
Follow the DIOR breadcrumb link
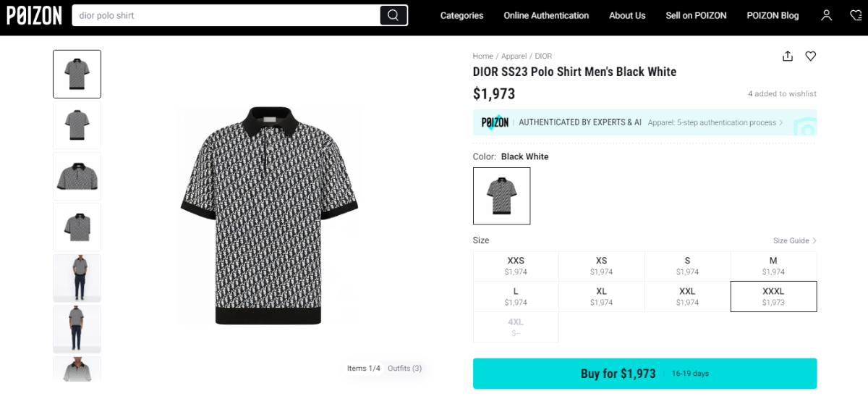pyautogui.click(x=543, y=56)
